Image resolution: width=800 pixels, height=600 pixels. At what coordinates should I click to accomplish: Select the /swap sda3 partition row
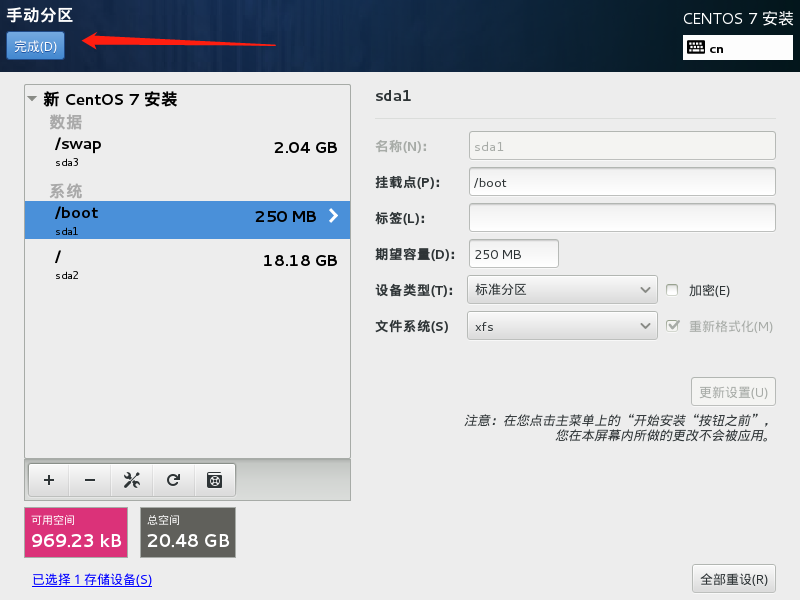click(188, 151)
